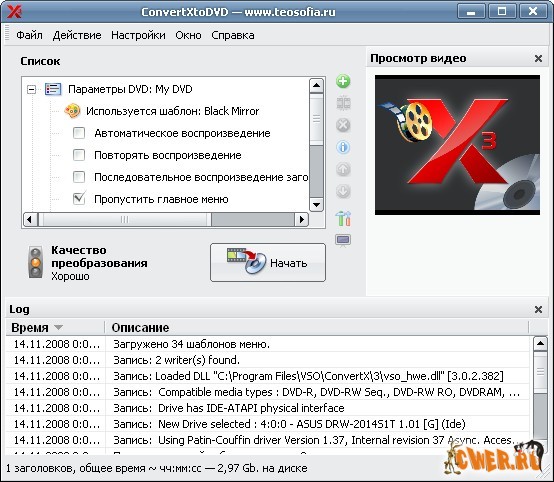Click the palette template icon
This screenshot has height=482, width=554.
(x=72, y=111)
